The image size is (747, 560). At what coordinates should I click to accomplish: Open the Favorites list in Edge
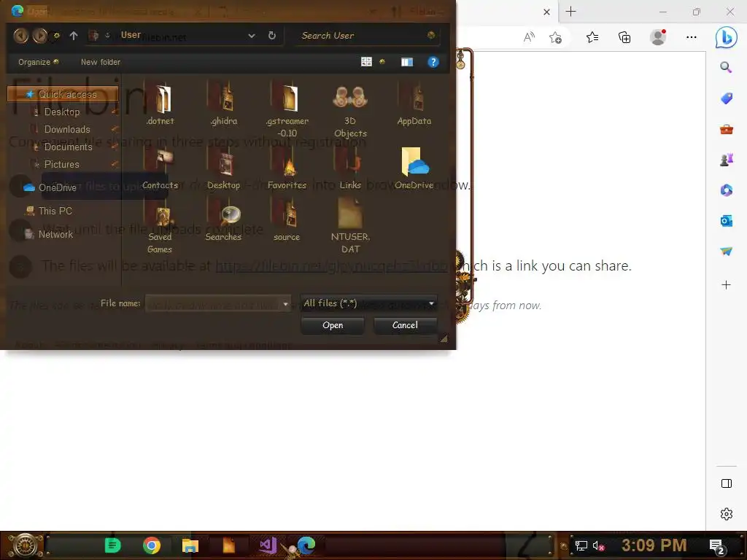(x=592, y=37)
